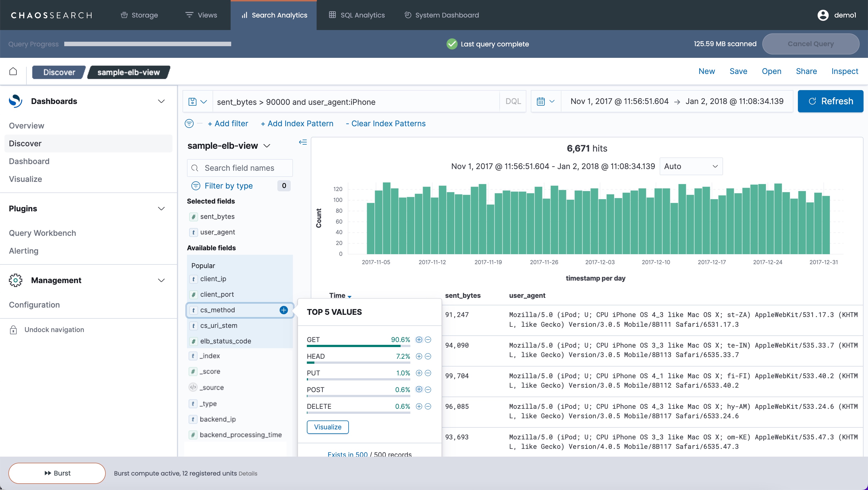
Task: Click the GET percentage bar
Action: [358, 346]
